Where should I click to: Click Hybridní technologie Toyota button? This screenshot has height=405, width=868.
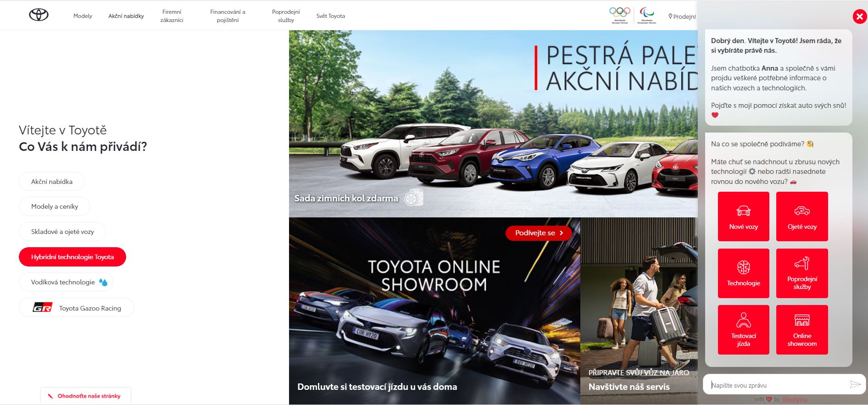72,257
